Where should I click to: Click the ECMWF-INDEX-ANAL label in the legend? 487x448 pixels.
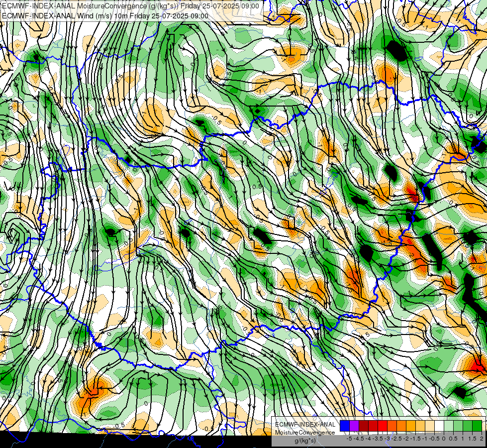[305, 425]
